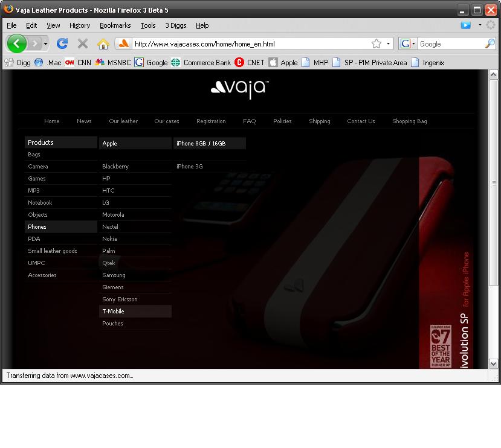
Task: Open the Shipping link
Action: click(320, 121)
